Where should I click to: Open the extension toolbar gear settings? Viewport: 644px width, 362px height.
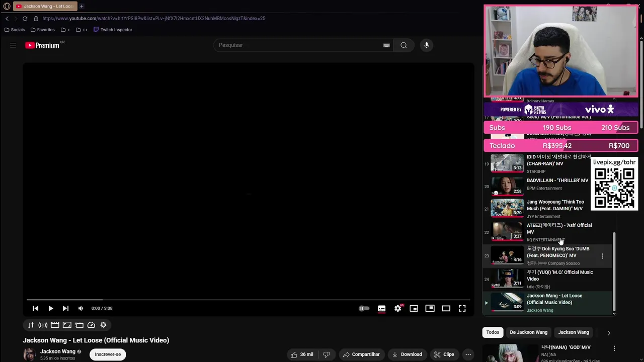tap(103, 325)
